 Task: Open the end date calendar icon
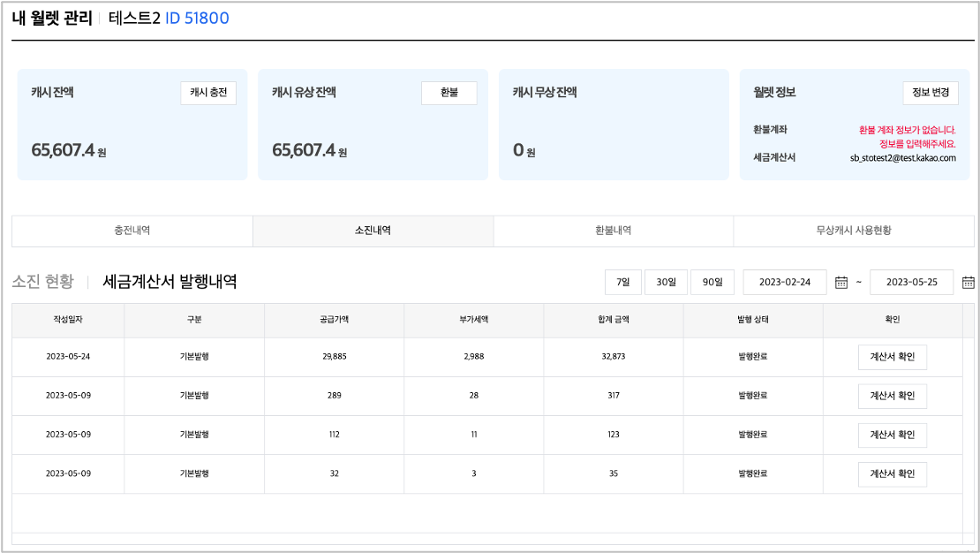[968, 283]
